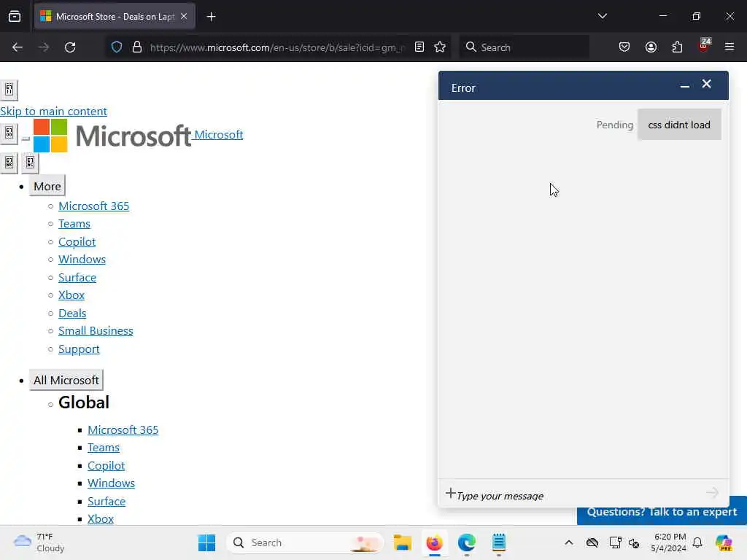747x560 pixels.
Task: Click Questions? Talk to an expert
Action: click(662, 513)
